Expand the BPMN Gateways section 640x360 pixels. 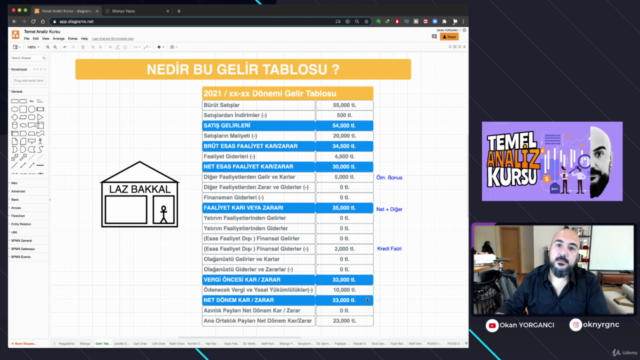[27, 249]
